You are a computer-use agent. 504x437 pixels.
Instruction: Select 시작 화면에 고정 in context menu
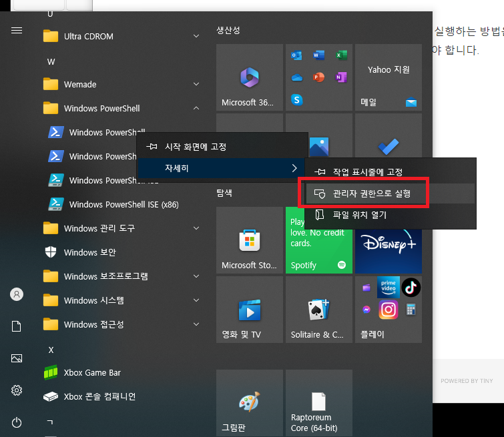222,147
